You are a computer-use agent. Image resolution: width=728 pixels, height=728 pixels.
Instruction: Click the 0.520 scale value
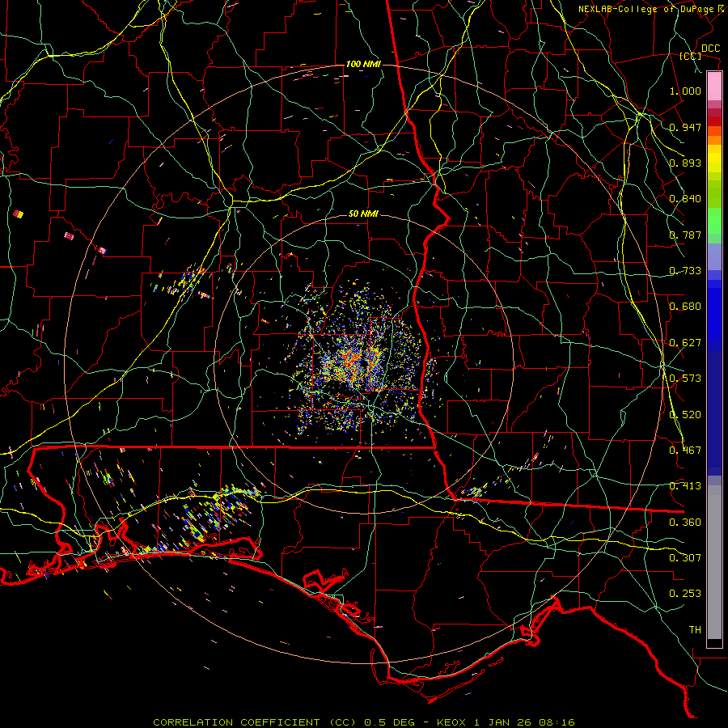coord(685,415)
